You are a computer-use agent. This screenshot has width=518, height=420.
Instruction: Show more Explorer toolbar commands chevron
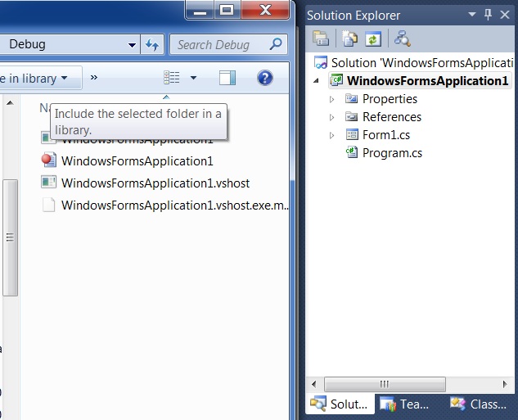94,77
